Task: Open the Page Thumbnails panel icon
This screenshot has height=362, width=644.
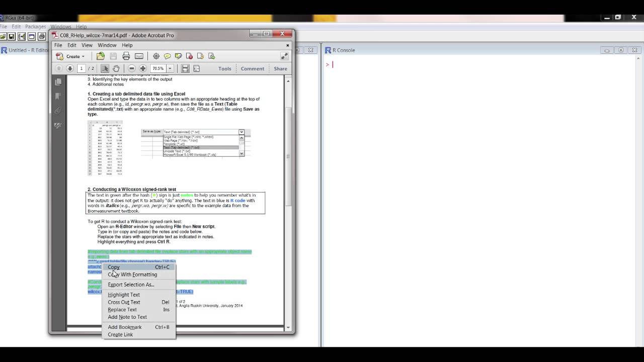Action: click(58, 81)
